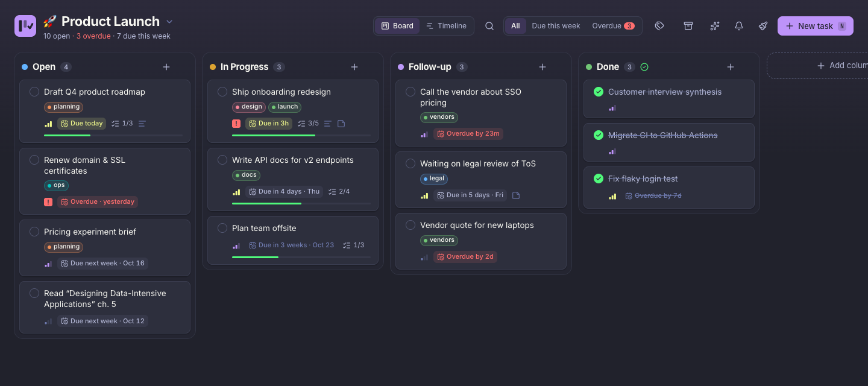Screen dimensions: 868x386
Task: Filter by Overdue tasks
Action: coord(613,26)
